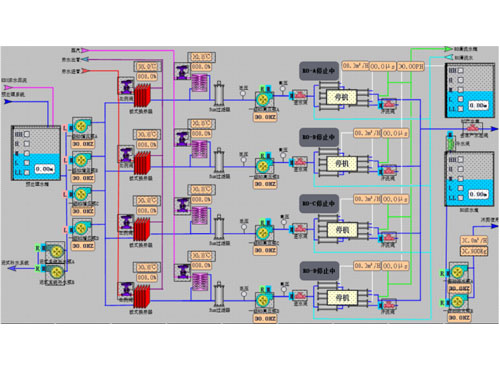Click the RO-D stopped status button
The height and width of the screenshot is (374, 500).
(x=319, y=271)
